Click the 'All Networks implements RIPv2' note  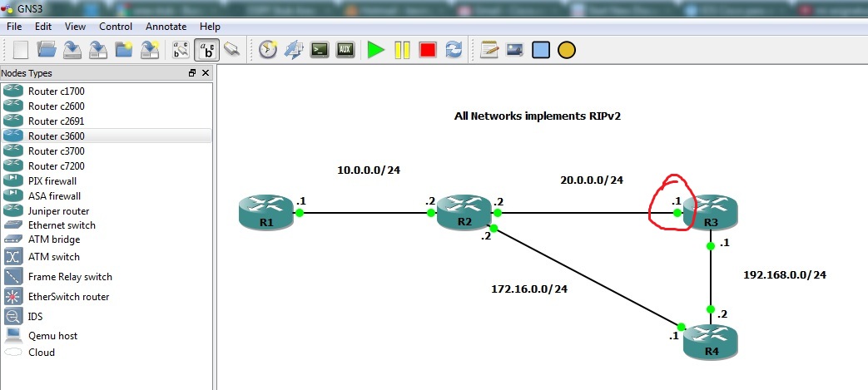[538, 116]
